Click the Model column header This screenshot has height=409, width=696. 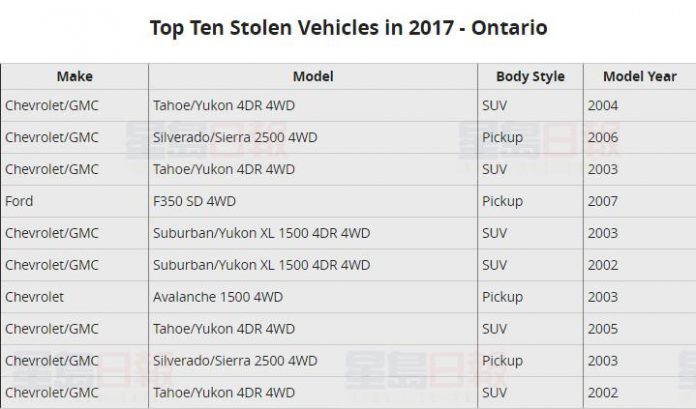[313, 76]
